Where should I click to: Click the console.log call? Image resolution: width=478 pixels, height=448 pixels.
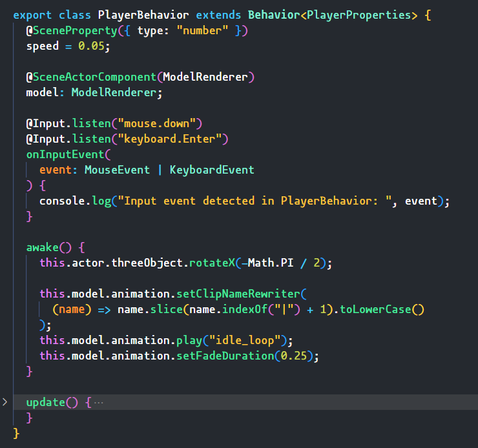pos(75,201)
